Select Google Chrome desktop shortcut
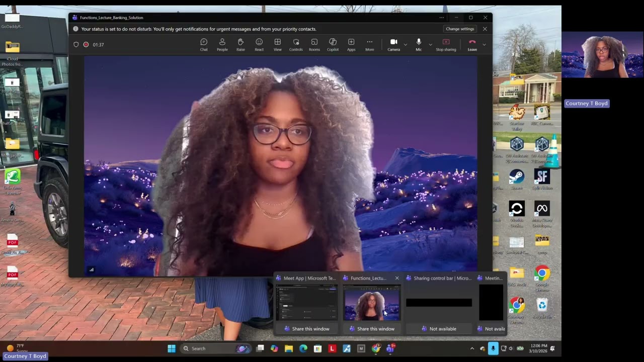Screen dimensions: 644x362 542,279
